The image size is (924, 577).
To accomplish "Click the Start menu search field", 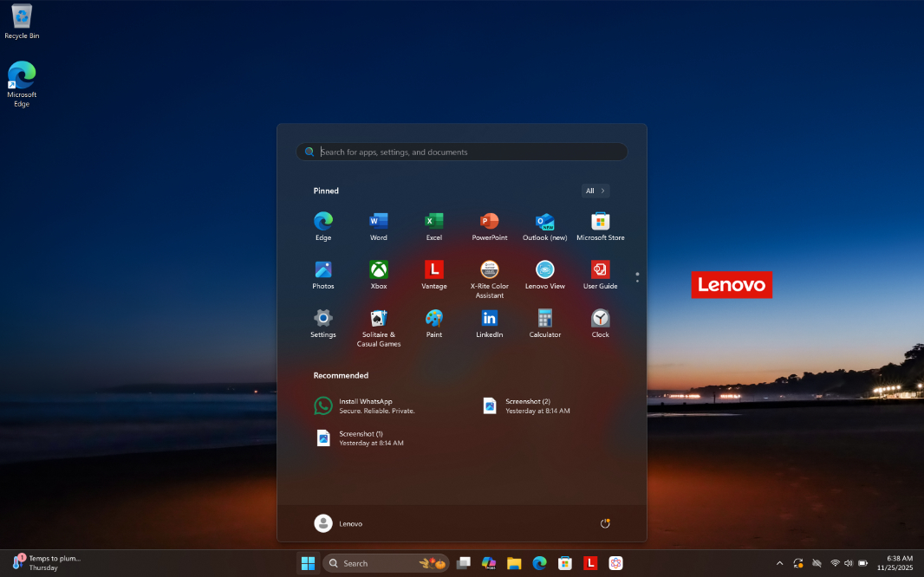I will pos(468,152).
